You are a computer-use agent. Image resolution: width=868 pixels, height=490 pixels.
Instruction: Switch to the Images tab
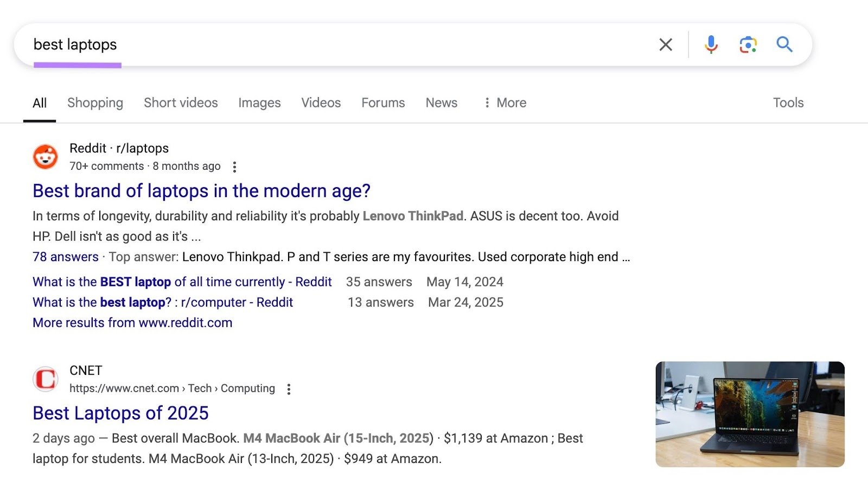coord(259,103)
